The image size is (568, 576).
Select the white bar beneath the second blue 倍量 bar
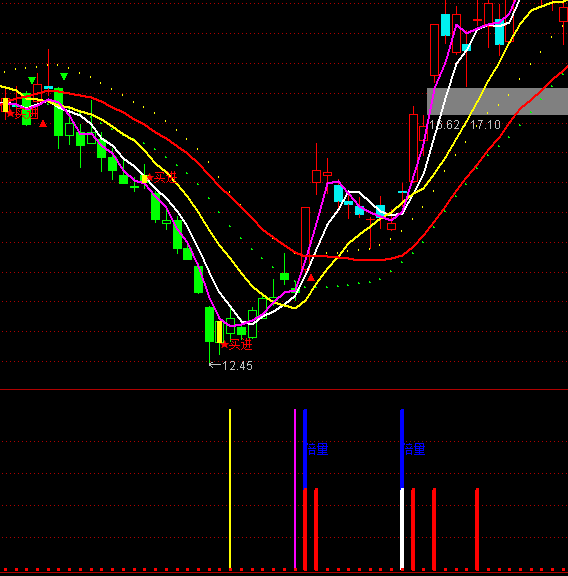[402, 529]
